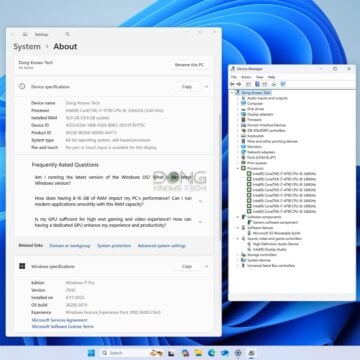The width and height of the screenshot is (360, 360).
Task: Open the Domain or workgroup link
Action: 70,246
